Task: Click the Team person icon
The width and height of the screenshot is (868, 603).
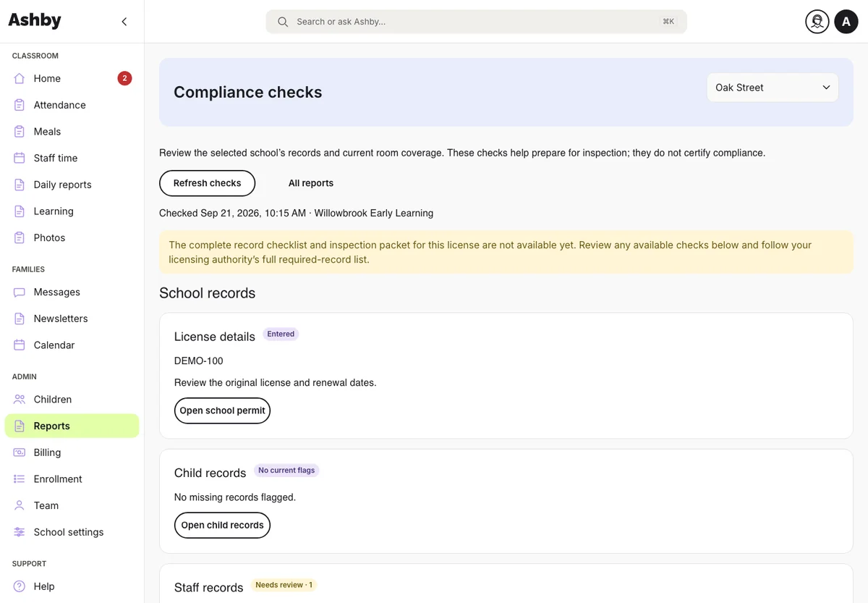Action: click(20, 505)
